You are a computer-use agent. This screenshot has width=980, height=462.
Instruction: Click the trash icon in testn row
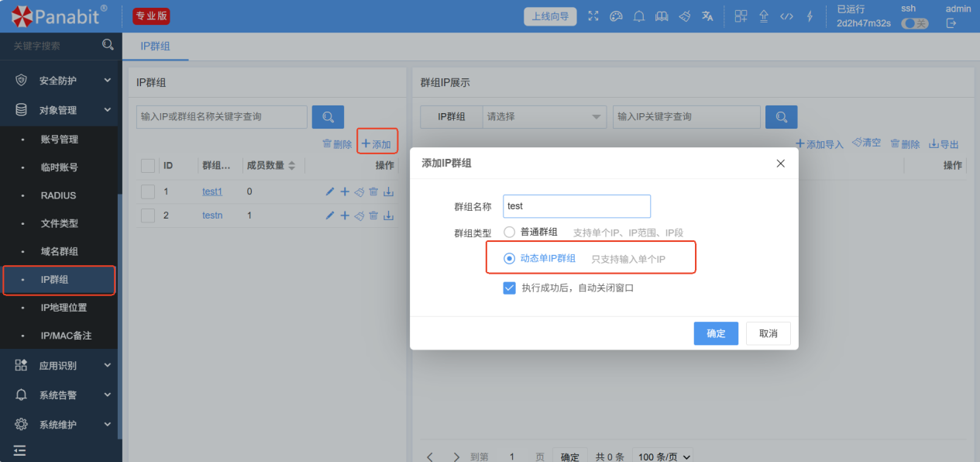coord(373,215)
